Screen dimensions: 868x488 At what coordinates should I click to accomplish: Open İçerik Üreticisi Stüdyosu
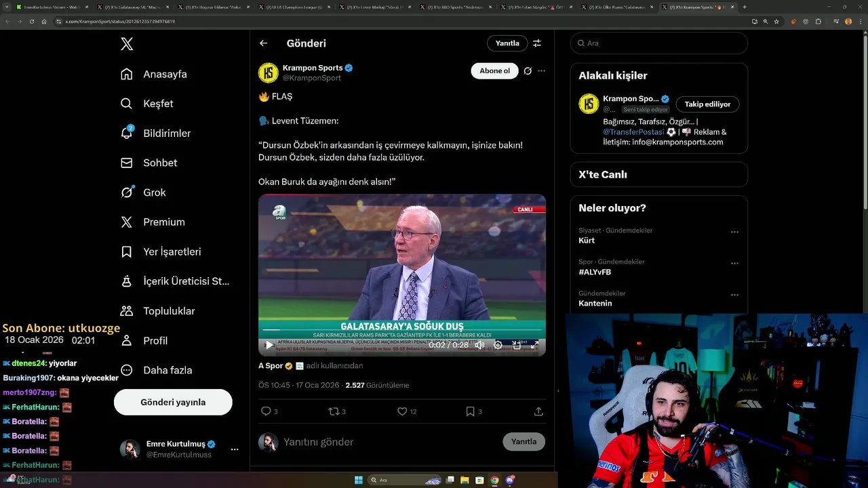tap(175, 281)
